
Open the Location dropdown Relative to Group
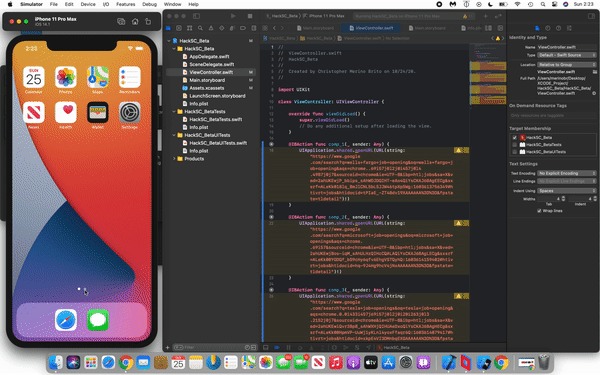click(x=567, y=65)
